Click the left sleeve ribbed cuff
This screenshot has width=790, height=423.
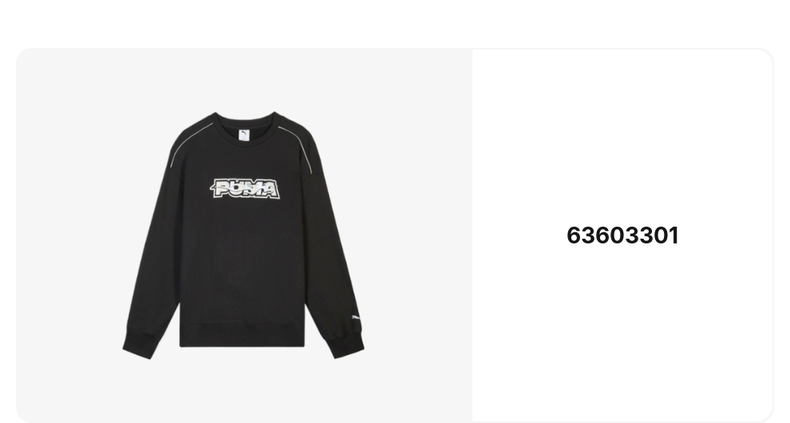coord(139,344)
